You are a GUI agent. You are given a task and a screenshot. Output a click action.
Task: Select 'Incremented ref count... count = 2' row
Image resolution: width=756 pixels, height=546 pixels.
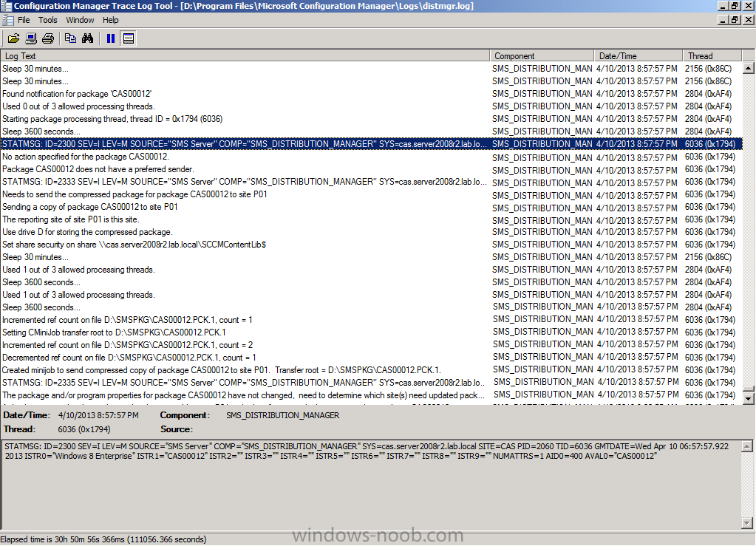click(x=371, y=344)
